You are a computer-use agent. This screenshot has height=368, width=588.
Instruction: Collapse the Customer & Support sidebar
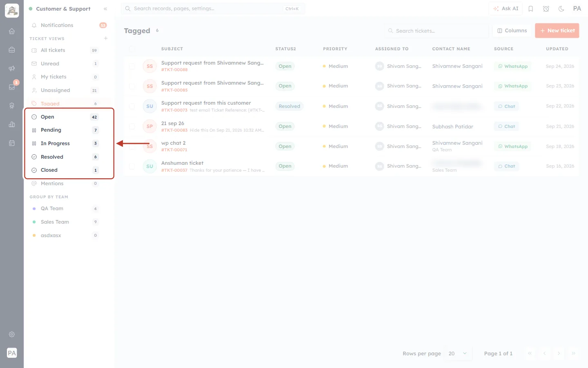pos(105,9)
